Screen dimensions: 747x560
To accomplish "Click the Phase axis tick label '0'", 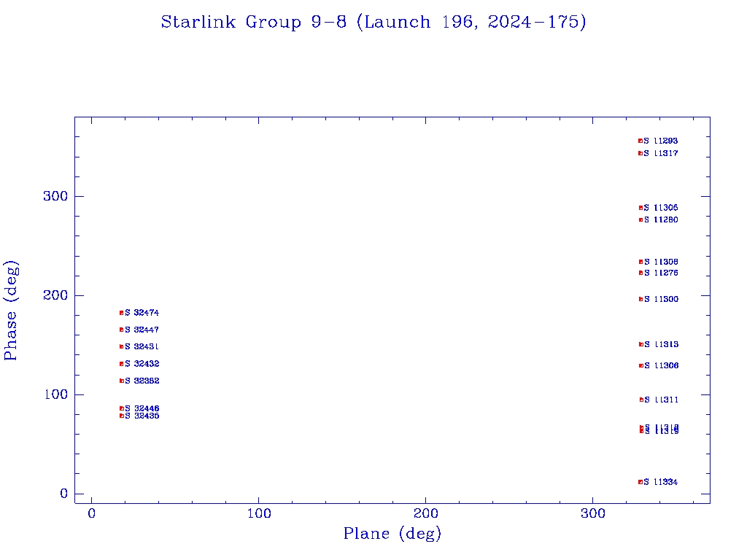I will (x=64, y=494).
